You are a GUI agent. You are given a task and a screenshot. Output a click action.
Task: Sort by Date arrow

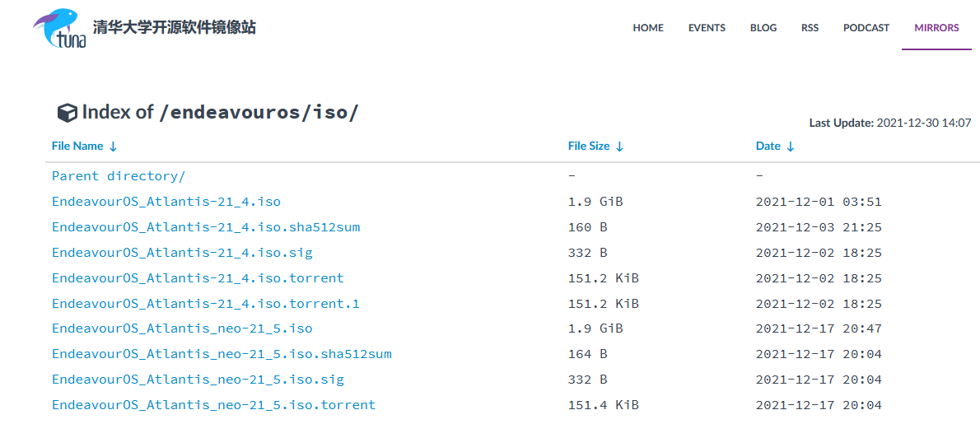pos(791,147)
